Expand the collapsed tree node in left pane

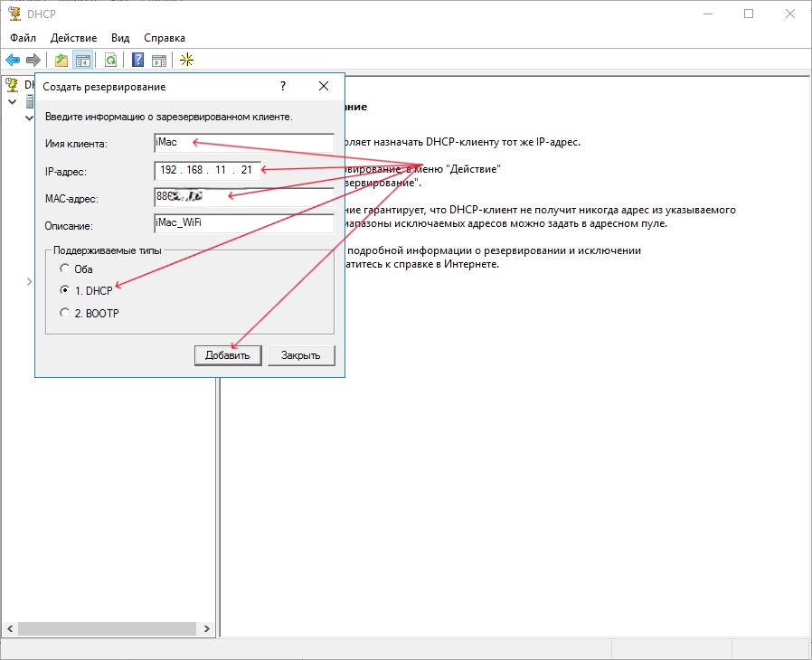[29, 282]
